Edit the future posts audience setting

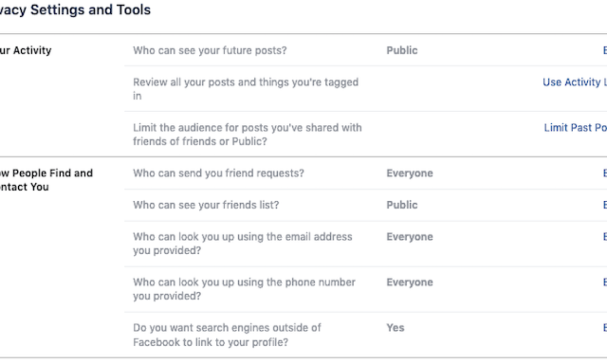pyautogui.click(x=604, y=51)
